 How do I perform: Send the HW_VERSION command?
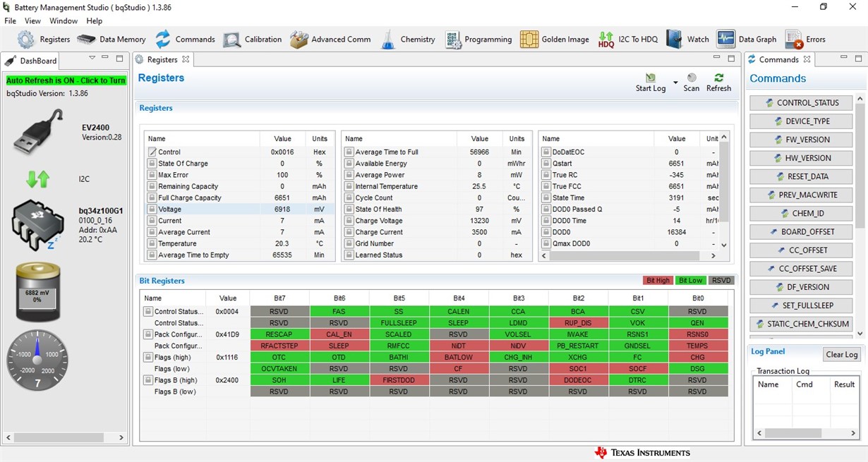point(801,158)
